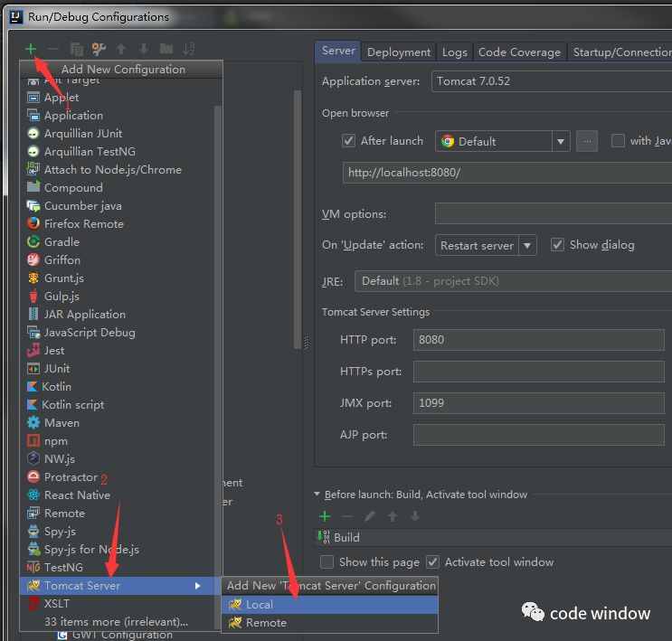Click HTTP port field 8080
Screen dimensions: 672x641
539,340
